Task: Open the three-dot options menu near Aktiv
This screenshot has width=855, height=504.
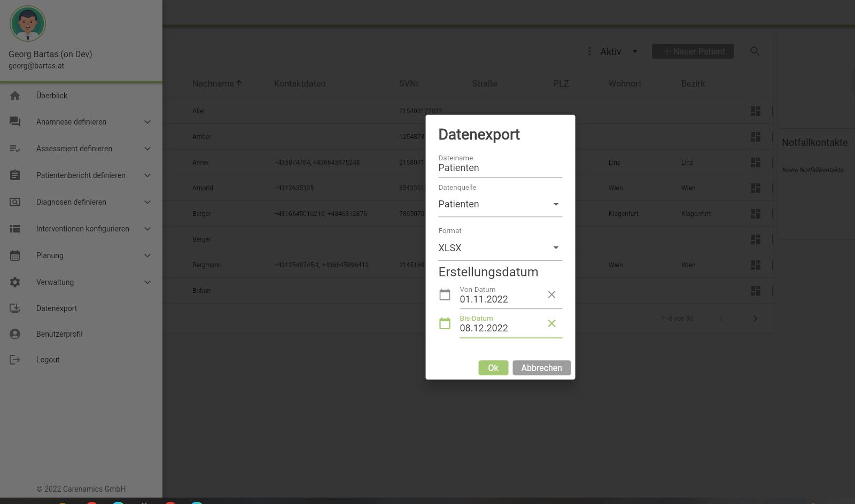Action: pyautogui.click(x=589, y=51)
